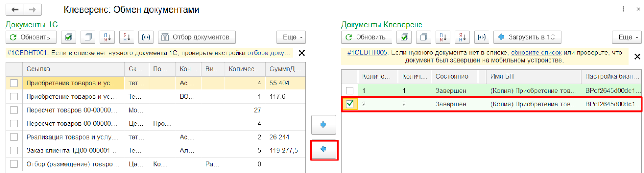
Task: Open Отбор документов filter
Action: [197, 37]
